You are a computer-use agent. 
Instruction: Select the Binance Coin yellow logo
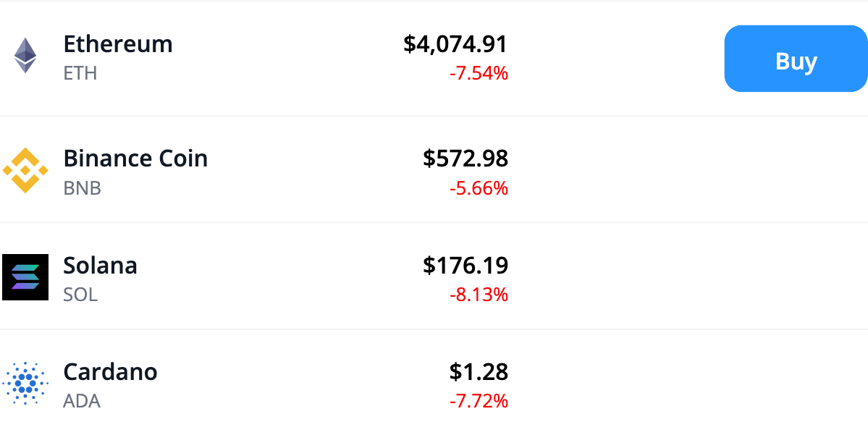pyautogui.click(x=25, y=169)
